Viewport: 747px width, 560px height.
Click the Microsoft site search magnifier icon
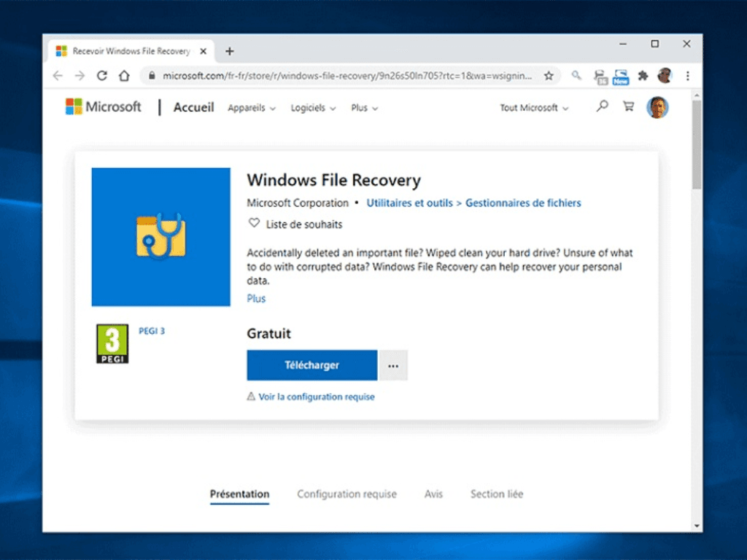[602, 106]
